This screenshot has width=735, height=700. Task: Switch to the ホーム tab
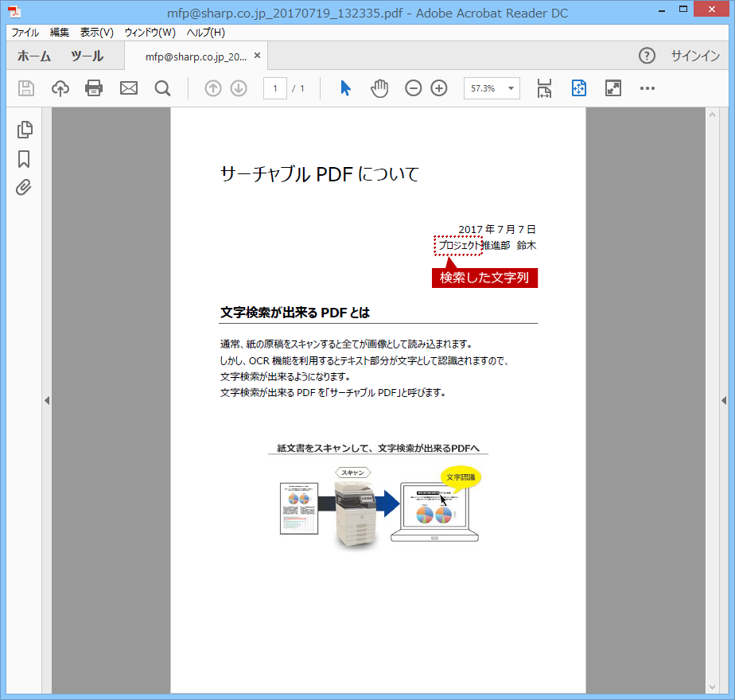point(33,56)
